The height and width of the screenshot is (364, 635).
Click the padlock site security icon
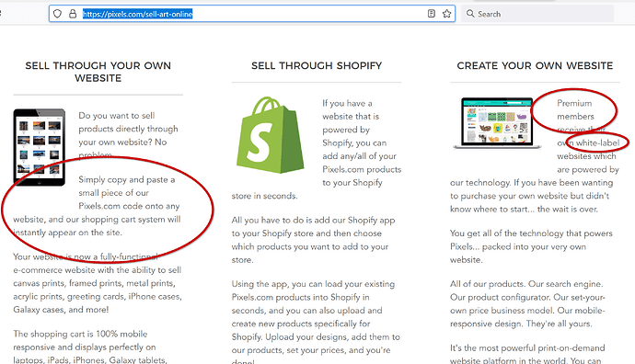coord(73,14)
